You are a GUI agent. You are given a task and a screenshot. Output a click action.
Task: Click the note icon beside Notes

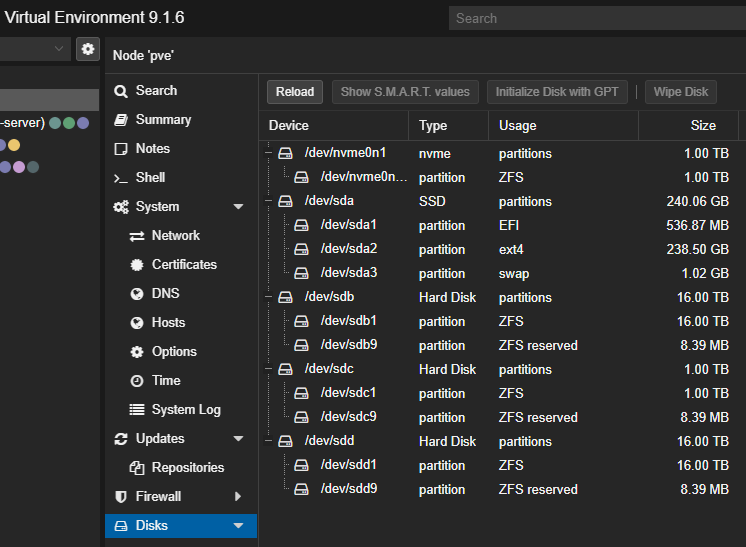click(x=121, y=149)
